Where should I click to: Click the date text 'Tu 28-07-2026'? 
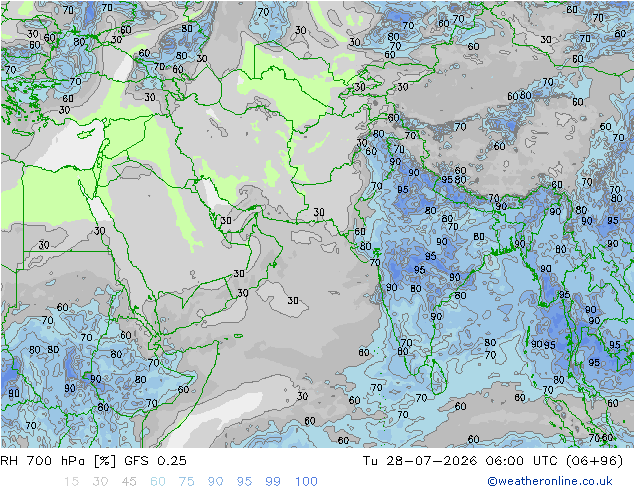(x=420, y=460)
